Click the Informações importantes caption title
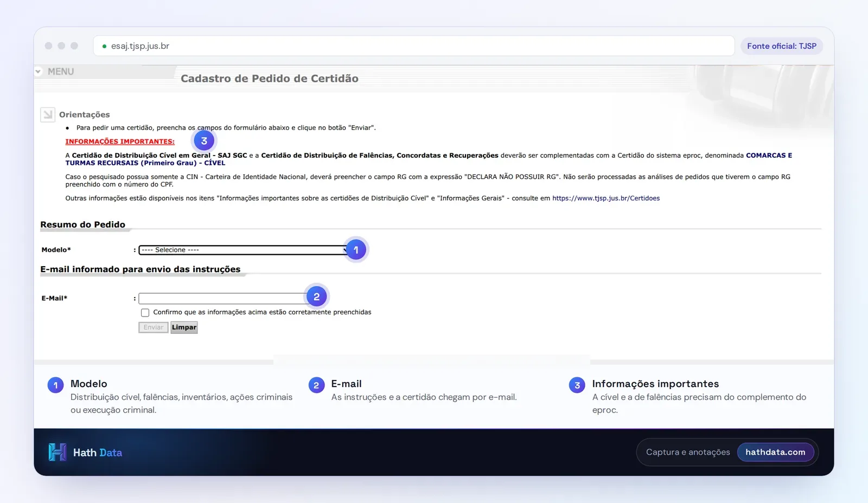Image resolution: width=868 pixels, height=503 pixels. (655, 384)
